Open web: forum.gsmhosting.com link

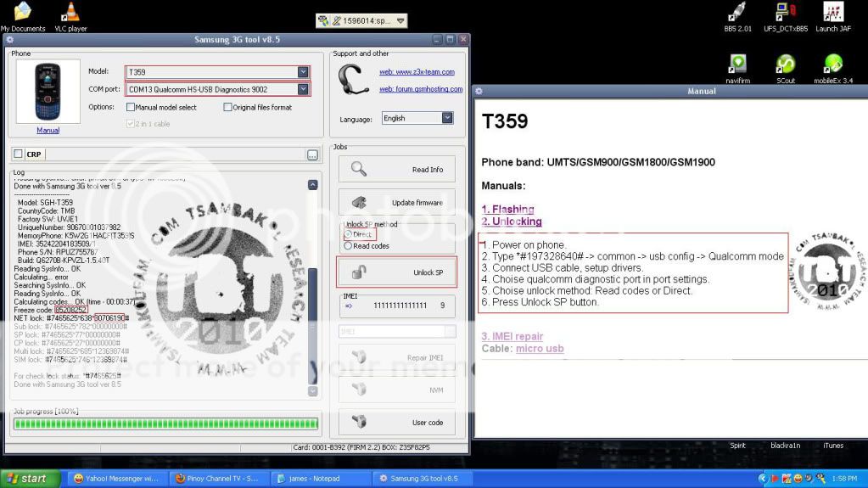[421, 88]
